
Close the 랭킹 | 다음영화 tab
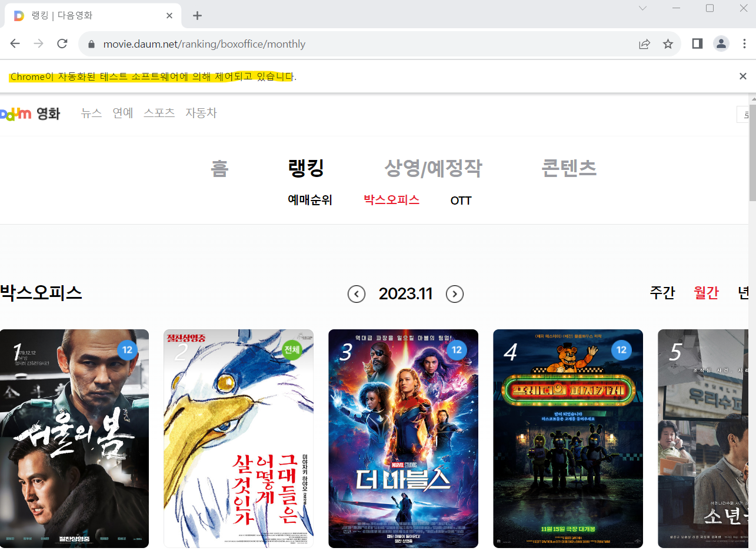169,16
